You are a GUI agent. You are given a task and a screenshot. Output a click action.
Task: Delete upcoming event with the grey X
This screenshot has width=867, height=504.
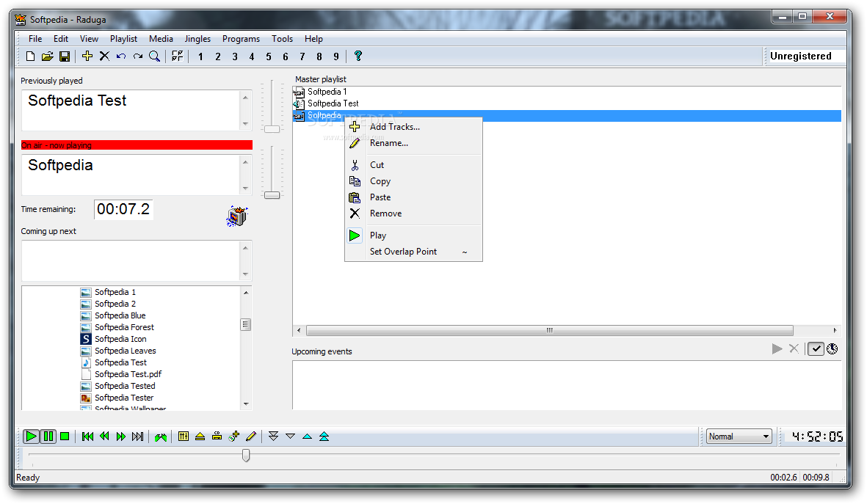[794, 348]
